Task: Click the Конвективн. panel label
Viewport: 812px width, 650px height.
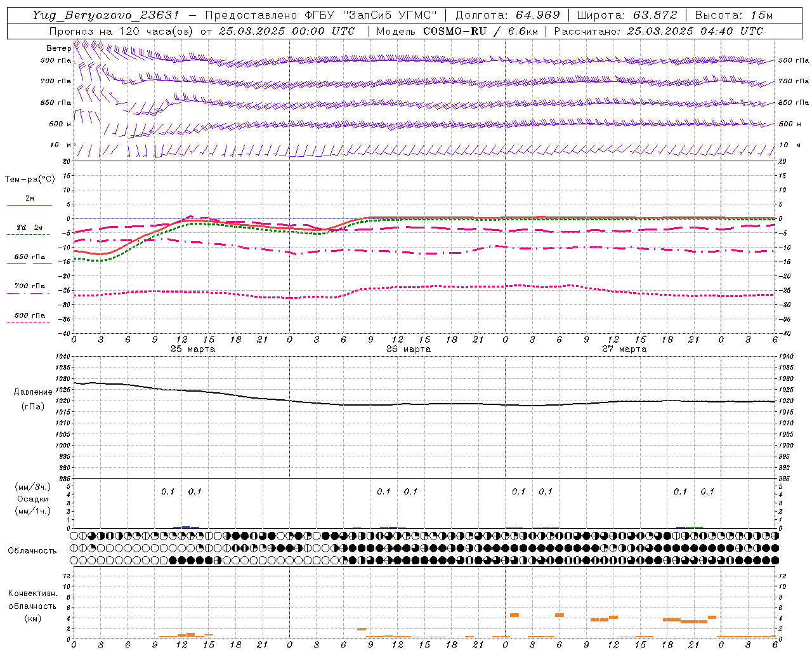Action: tap(32, 594)
